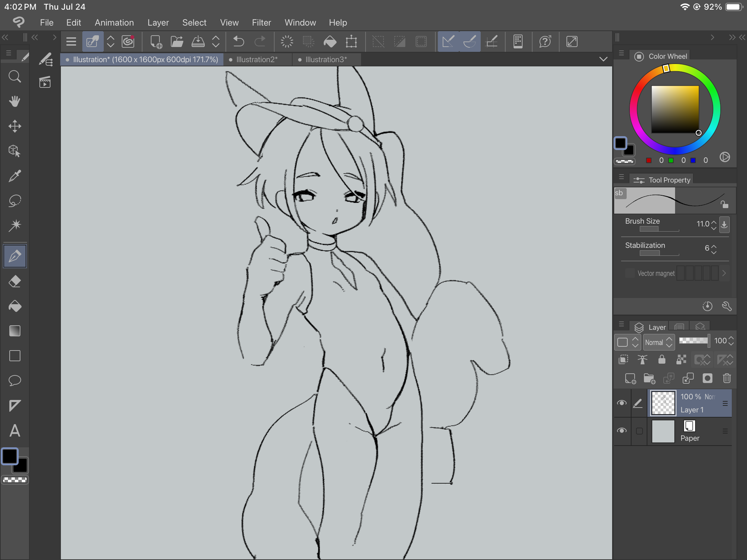The width and height of the screenshot is (747, 560).
Task: Open the Tool Property panel tab
Action: (661, 180)
